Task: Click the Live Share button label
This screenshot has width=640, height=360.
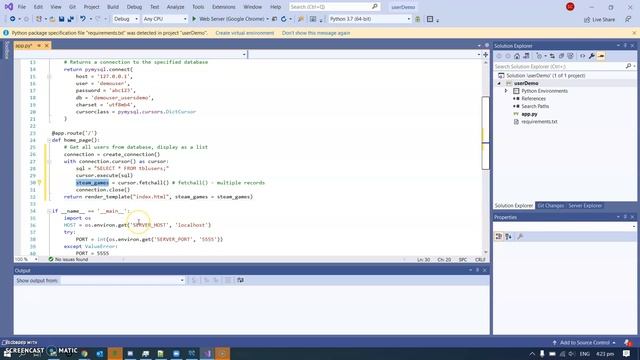Action: pos(603,20)
